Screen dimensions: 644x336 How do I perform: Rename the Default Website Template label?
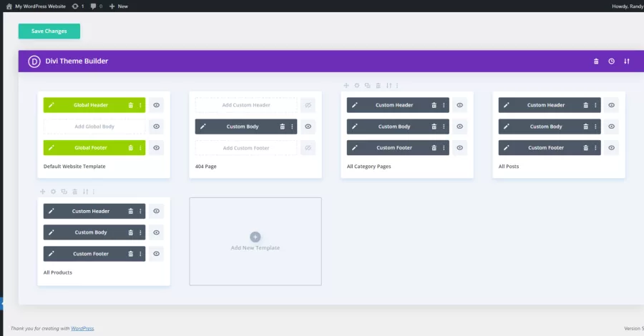(74, 166)
